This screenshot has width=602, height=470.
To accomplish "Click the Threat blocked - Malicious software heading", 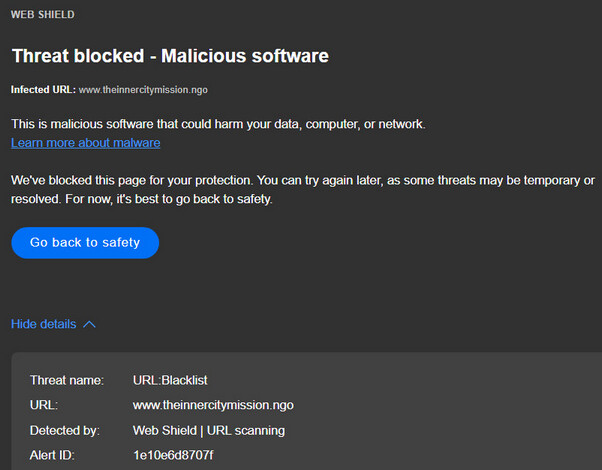I will [x=169, y=55].
